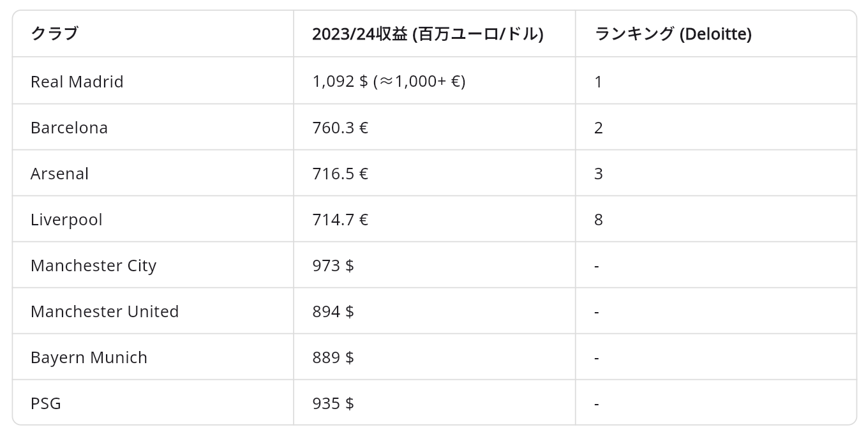Click the 935 $ revenue value
This screenshot has width=868, height=434.
[x=333, y=403]
